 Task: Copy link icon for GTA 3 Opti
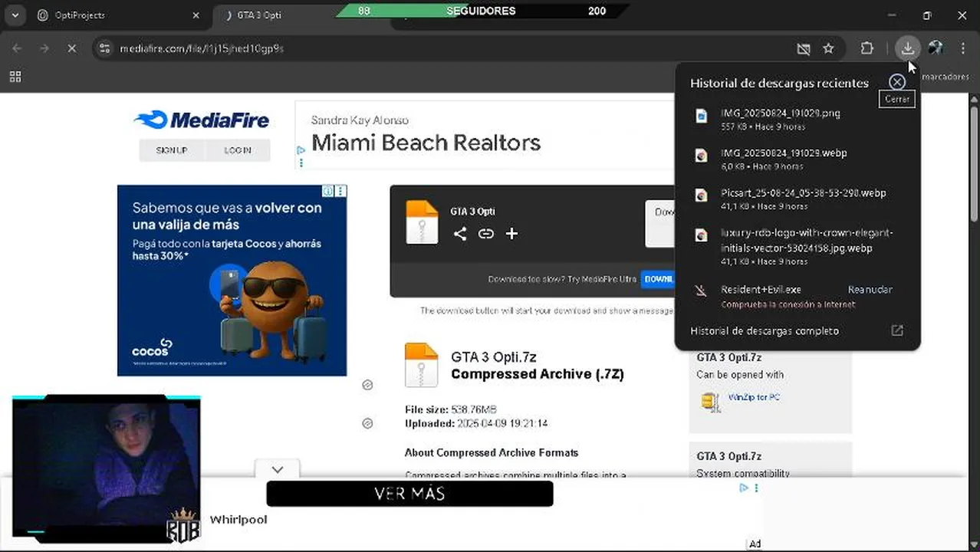(x=486, y=234)
